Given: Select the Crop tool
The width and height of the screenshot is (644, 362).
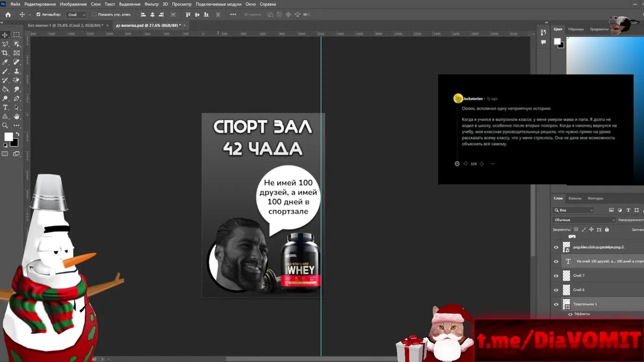Looking at the screenshot, I should [5, 53].
